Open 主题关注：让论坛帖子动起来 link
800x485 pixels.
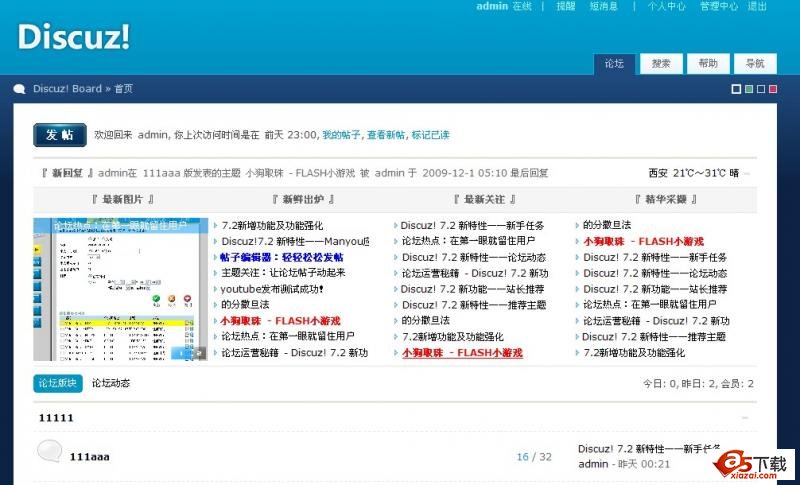pos(283,273)
